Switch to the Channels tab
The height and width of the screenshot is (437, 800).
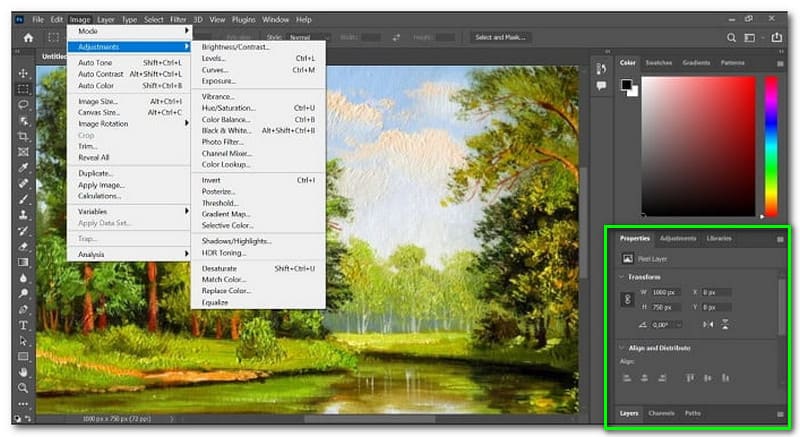point(661,412)
